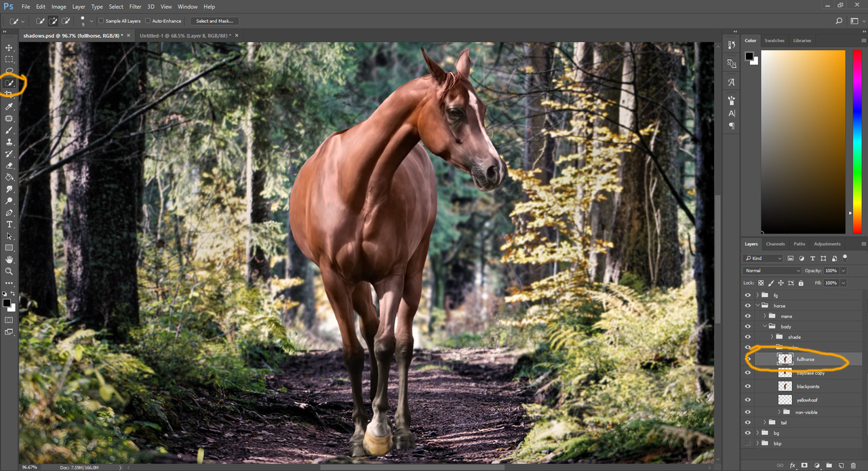868x471 pixels.
Task: Select the Zoom tool
Action: (9, 271)
